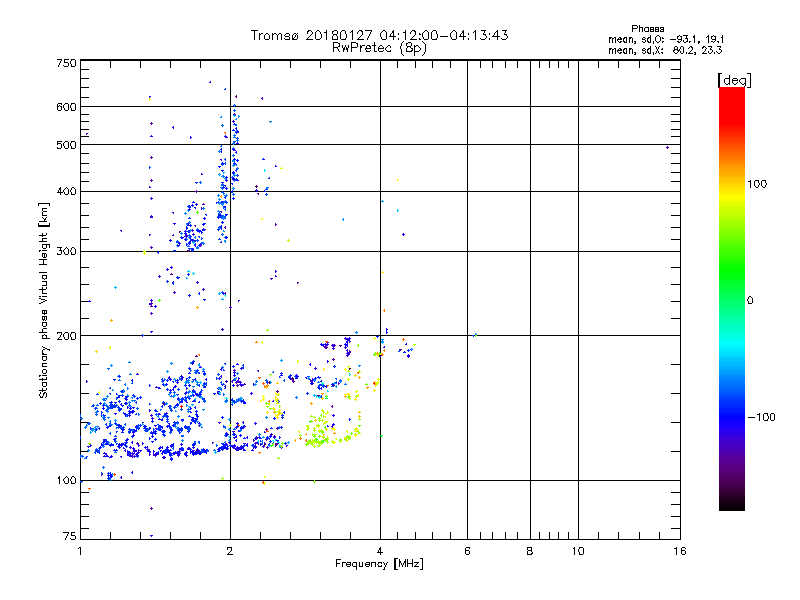Click the x-axis '2' tick label

pos(230,551)
